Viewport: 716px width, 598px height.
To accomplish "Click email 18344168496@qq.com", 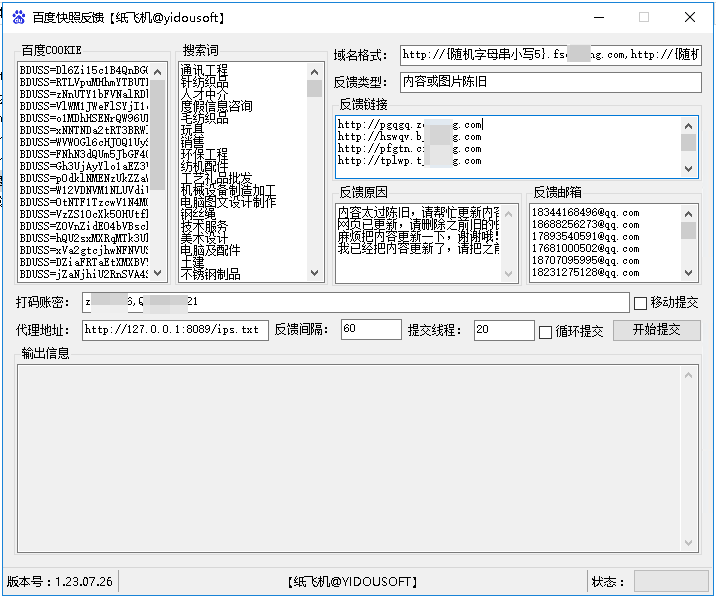I will point(585,213).
